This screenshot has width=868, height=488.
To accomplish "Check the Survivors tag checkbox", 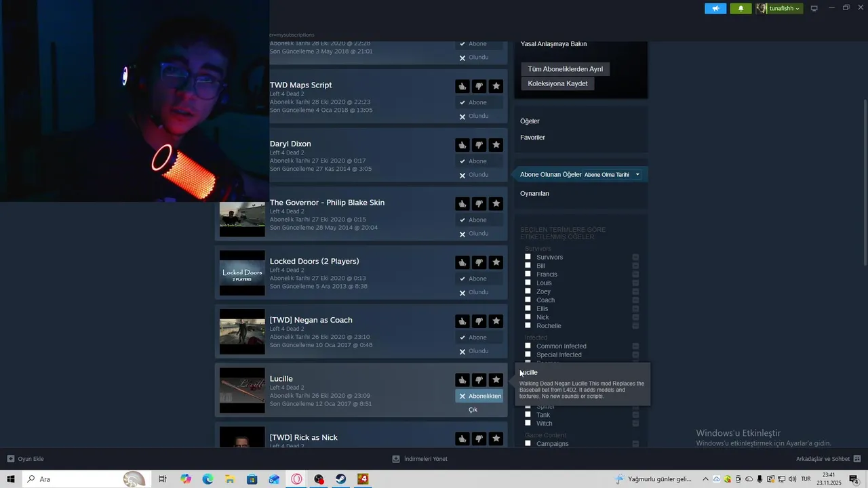I will pyautogui.click(x=528, y=257).
